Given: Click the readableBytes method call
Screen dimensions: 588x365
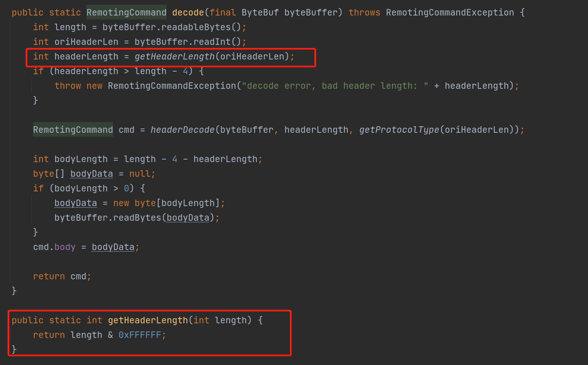Looking at the screenshot, I should coord(196,27).
